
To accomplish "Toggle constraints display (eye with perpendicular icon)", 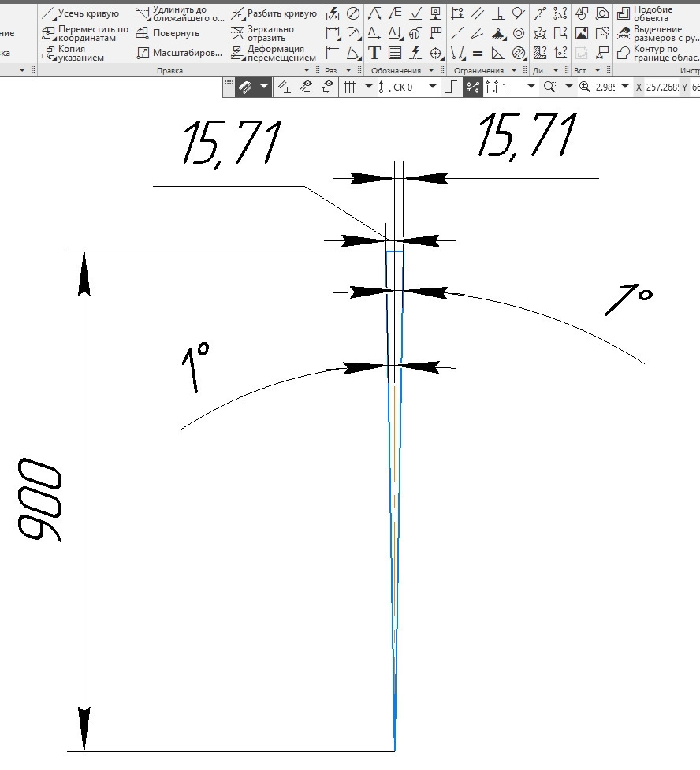I will (x=306, y=87).
